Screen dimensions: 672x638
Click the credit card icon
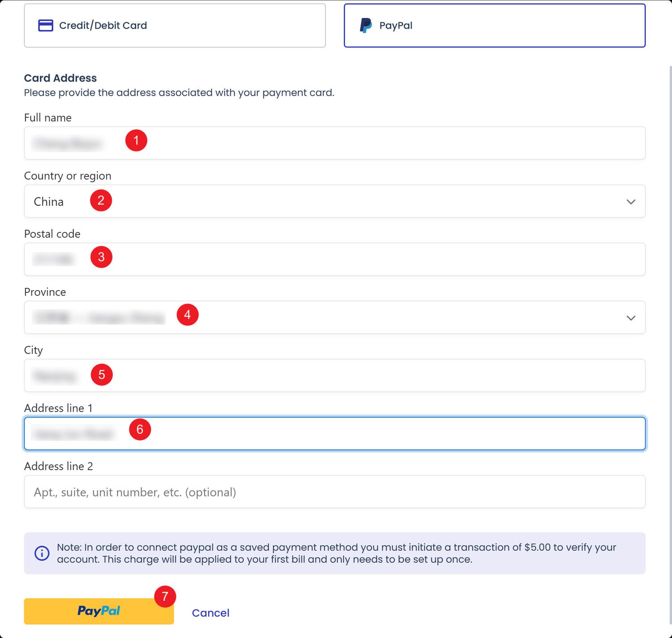click(x=46, y=26)
